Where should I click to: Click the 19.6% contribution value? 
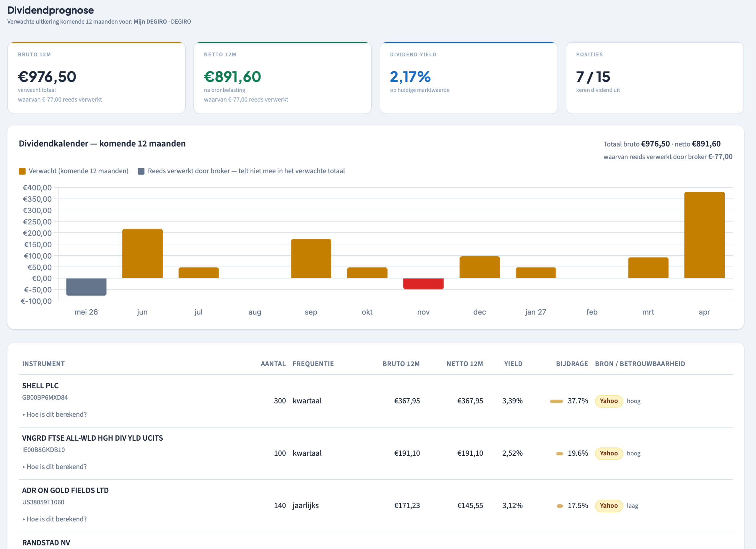[578, 453]
